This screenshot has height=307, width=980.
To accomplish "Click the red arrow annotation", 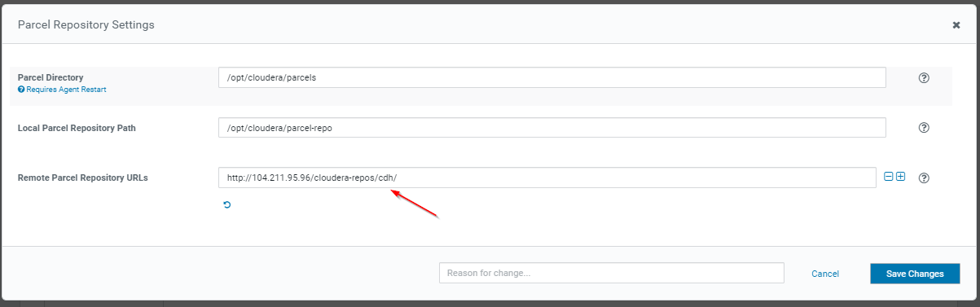I will (x=415, y=204).
